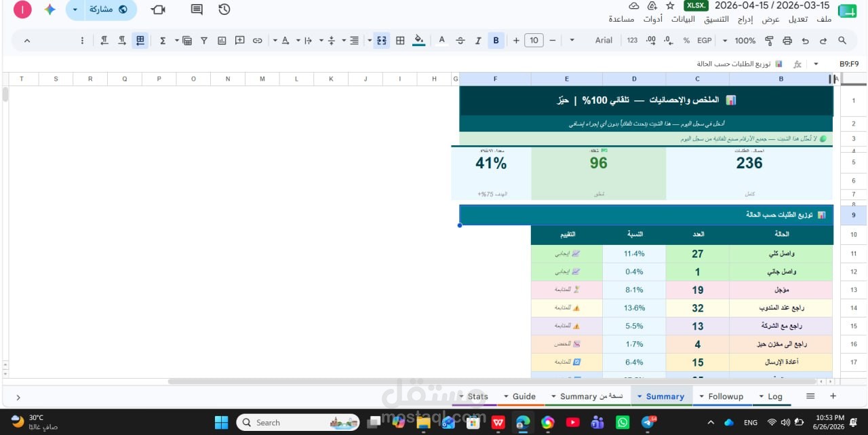Format as EGP currency
The height and width of the screenshot is (435, 868).
705,41
